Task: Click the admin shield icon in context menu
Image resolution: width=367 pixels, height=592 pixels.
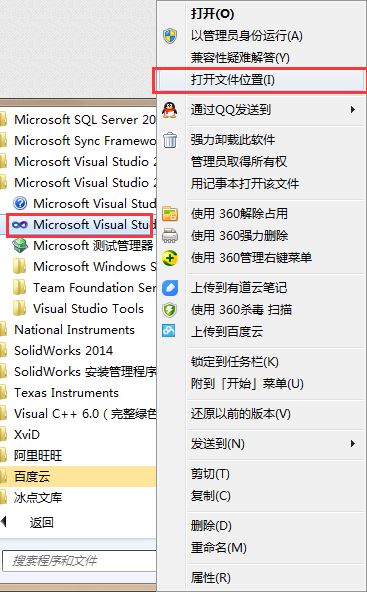Action: pyautogui.click(x=170, y=36)
